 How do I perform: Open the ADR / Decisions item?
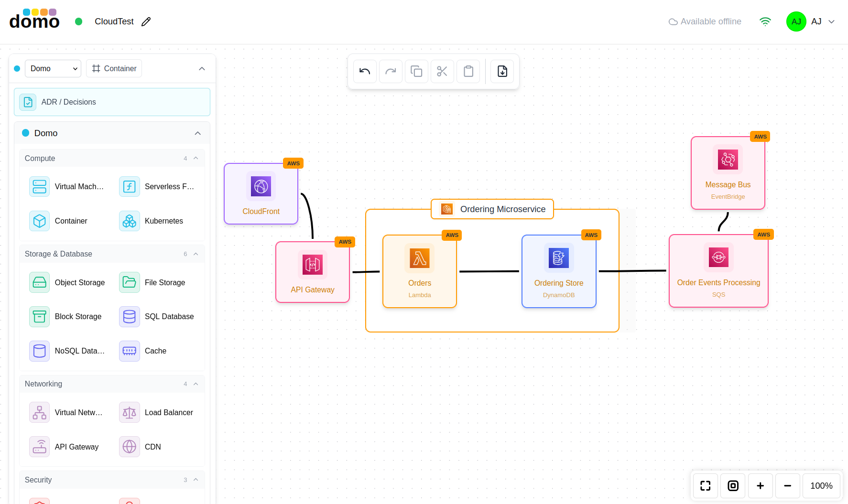pyautogui.click(x=112, y=102)
